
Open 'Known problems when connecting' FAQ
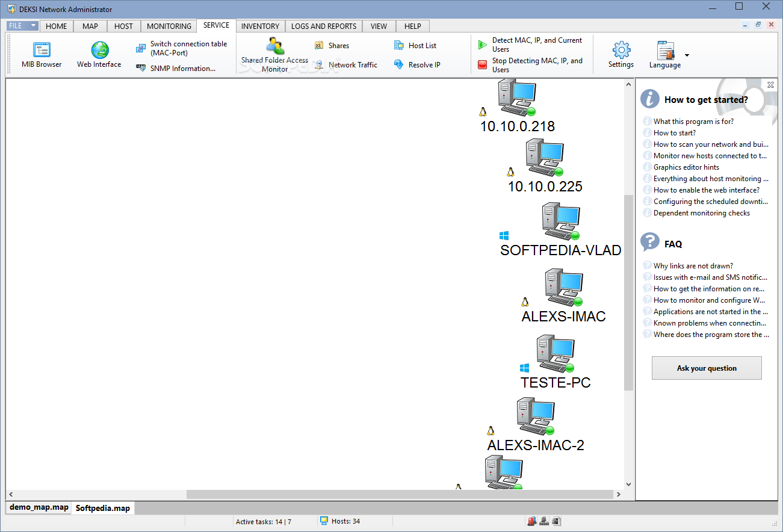click(710, 323)
